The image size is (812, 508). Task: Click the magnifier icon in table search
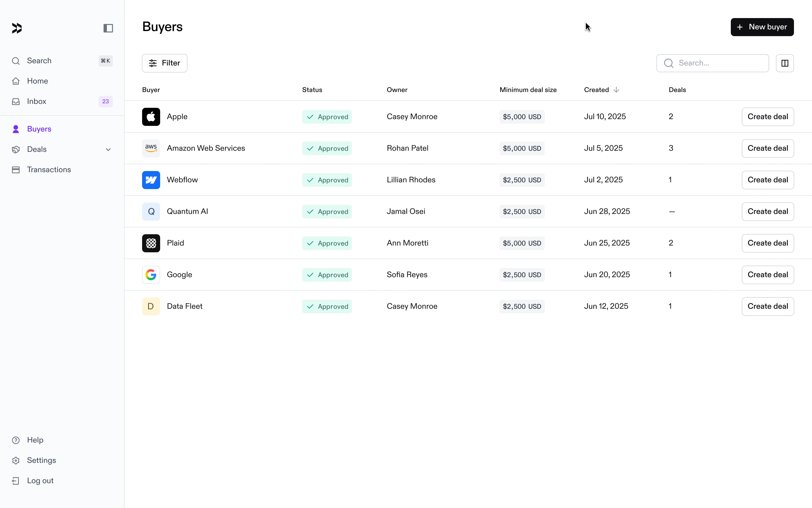click(x=668, y=63)
